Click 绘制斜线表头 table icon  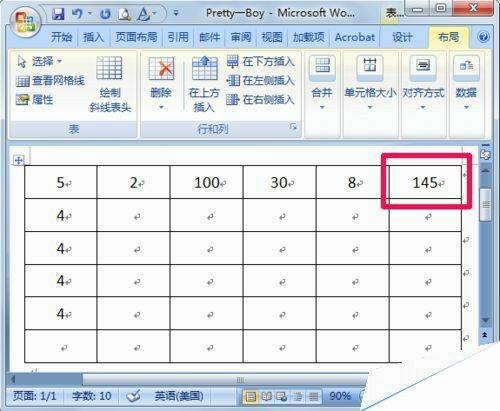click(x=110, y=83)
